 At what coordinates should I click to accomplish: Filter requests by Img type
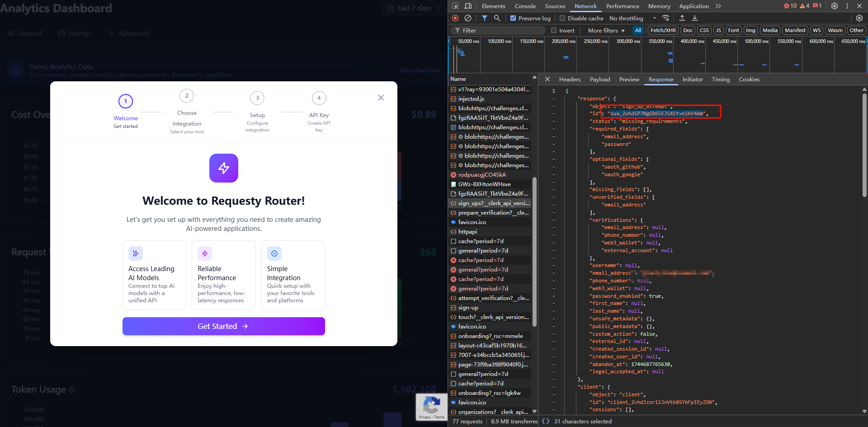(751, 30)
